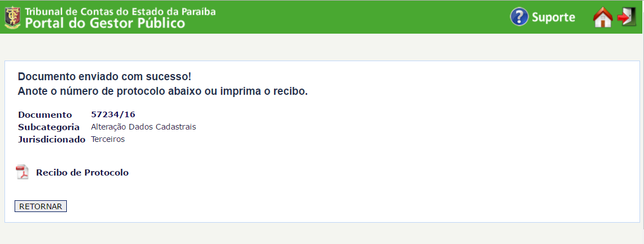Viewport: 644px width, 244px height.
Task: Open support via the question mark icon
Action: click(519, 17)
